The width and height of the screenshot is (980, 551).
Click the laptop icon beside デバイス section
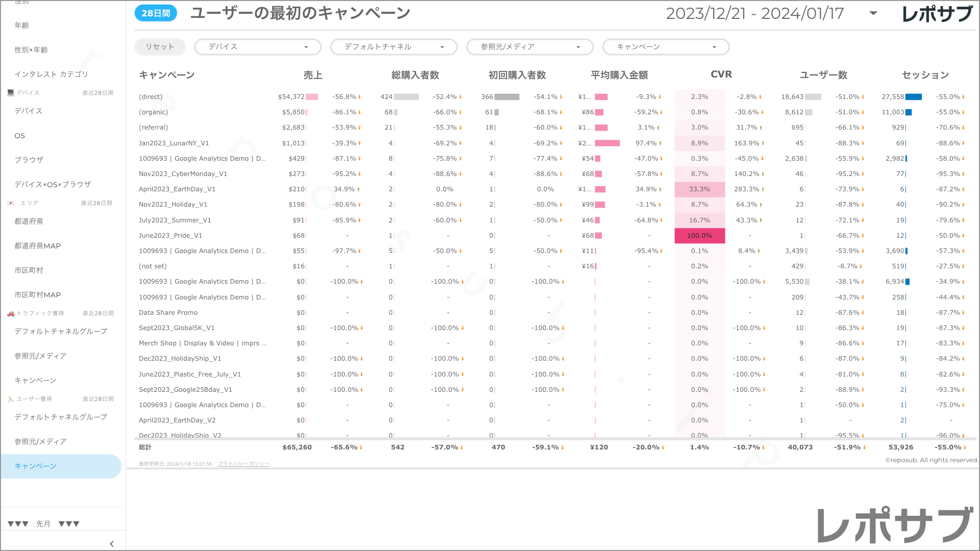click(11, 93)
